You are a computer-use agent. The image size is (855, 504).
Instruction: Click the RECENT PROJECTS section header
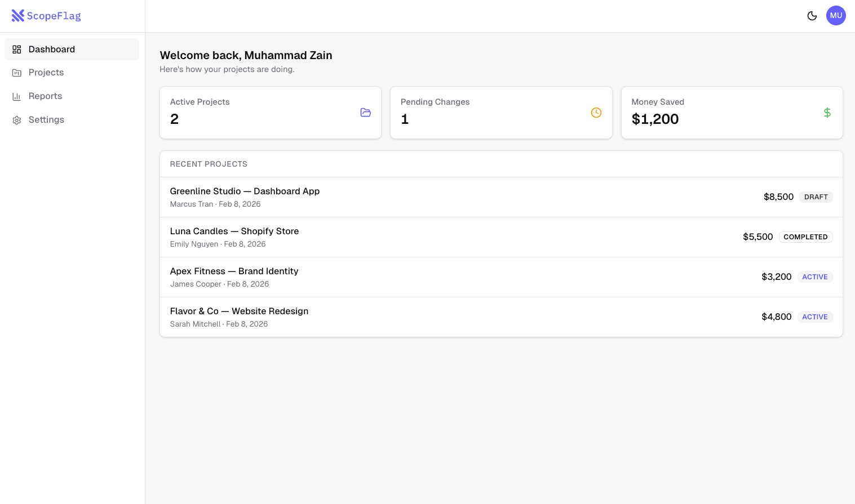click(209, 164)
